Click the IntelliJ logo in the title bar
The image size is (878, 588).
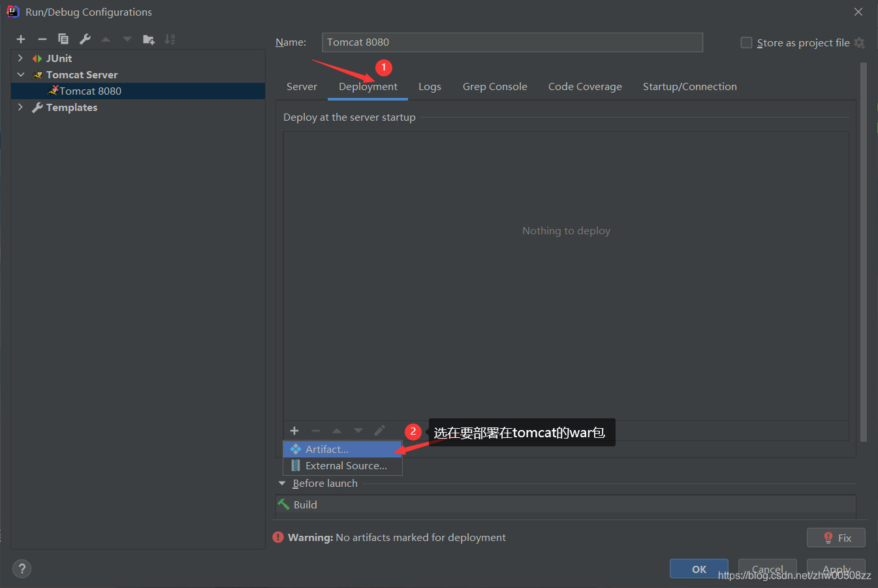12,11
